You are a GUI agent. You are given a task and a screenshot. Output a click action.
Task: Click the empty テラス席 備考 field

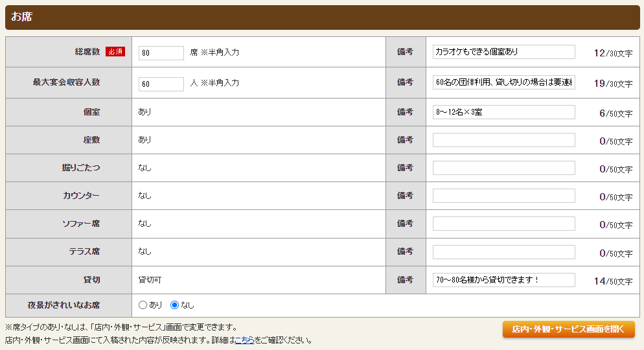[x=503, y=252]
